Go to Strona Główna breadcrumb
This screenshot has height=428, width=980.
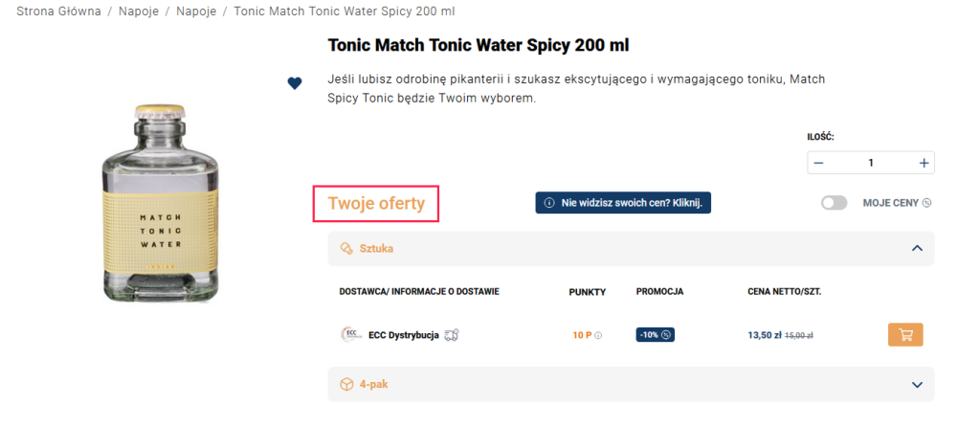coord(58,11)
